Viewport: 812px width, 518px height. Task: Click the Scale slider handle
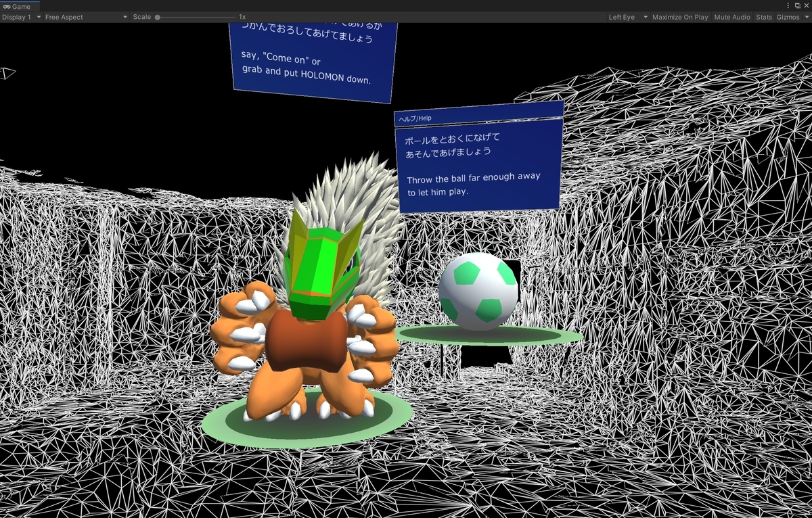point(158,17)
